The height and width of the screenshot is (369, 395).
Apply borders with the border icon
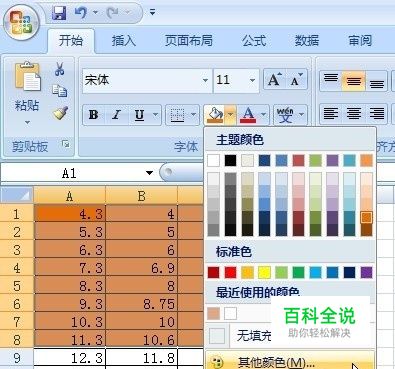click(177, 115)
